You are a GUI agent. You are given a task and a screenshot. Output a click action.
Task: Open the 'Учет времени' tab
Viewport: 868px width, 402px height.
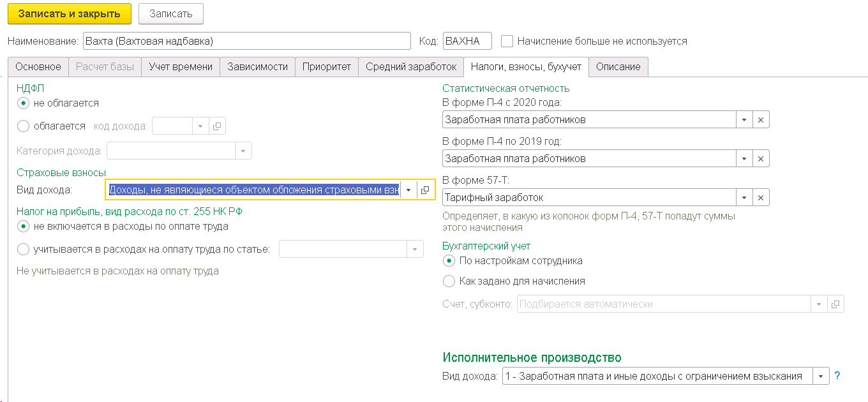[181, 67]
